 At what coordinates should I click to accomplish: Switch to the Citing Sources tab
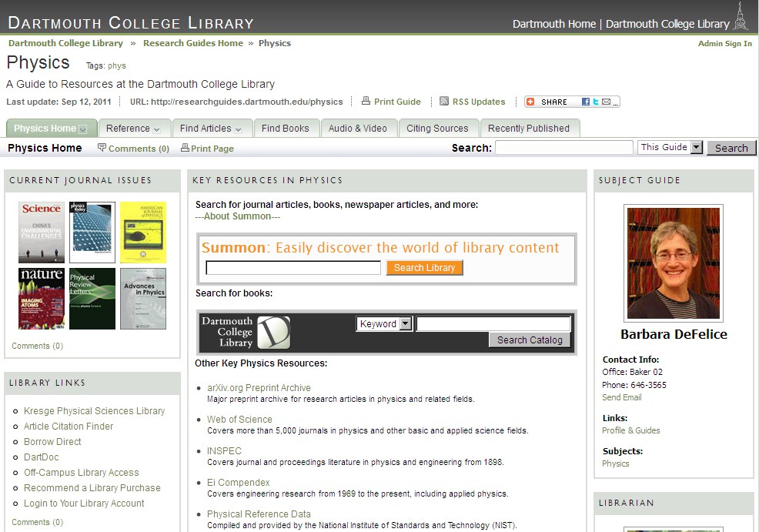[437, 129]
